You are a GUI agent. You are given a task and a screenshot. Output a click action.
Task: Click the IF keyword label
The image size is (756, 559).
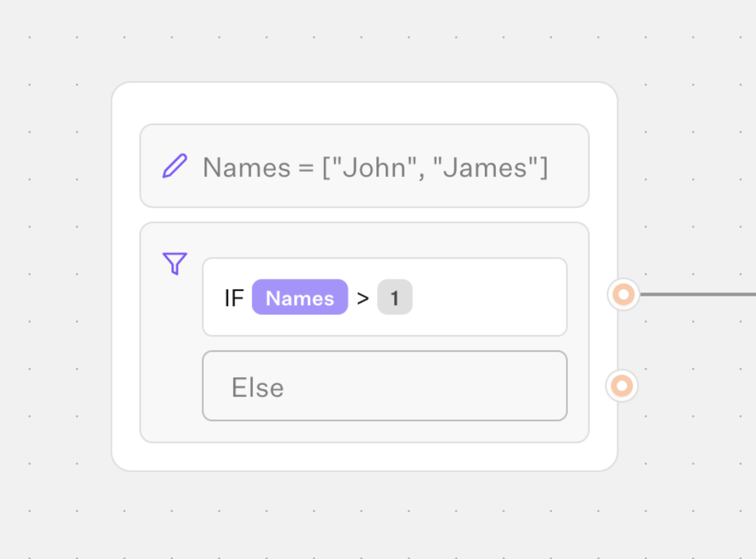click(x=234, y=298)
